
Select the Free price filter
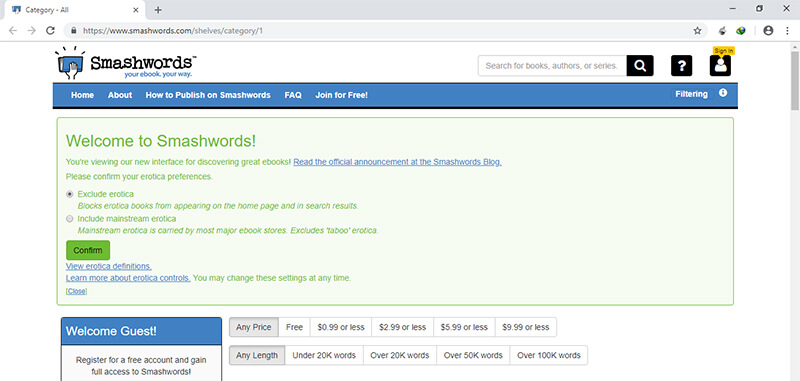pos(294,327)
